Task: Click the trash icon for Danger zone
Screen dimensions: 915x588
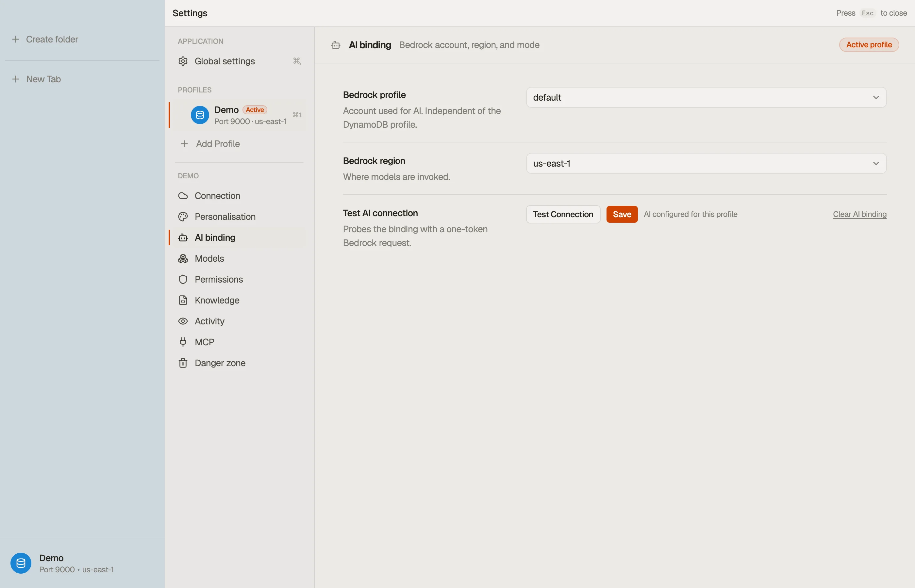Action: tap(183, 363)
